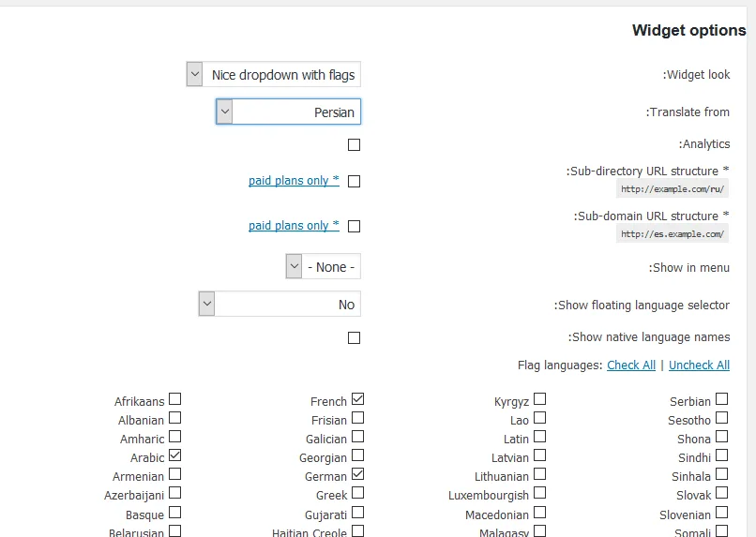The width and height of the screenshot is (756, 537).
Task: Check the Gujarati language checkbox
Action: [x=357, y=513]
